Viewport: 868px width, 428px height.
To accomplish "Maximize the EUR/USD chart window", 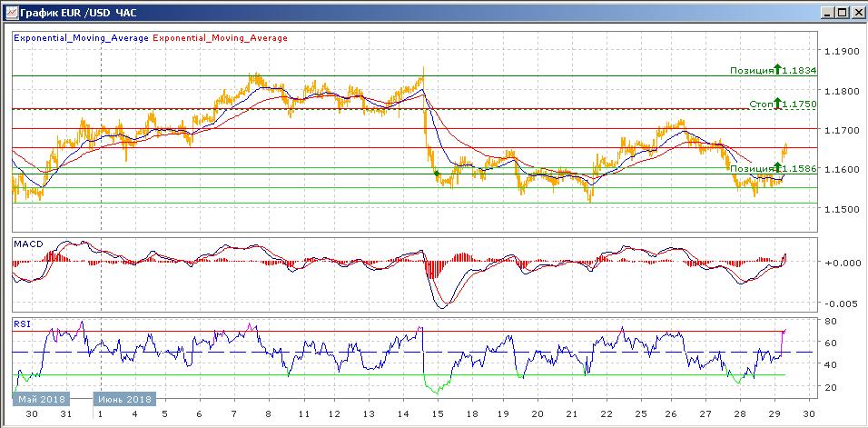I will pos(842,12).
